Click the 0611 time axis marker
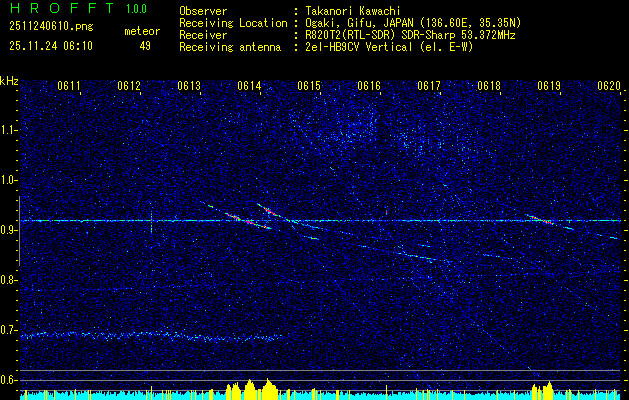 (69, 86)
